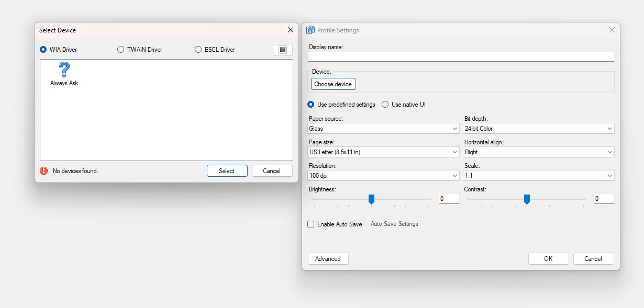
Task: Click the Contrast slider handle
Action: (527, 199)
